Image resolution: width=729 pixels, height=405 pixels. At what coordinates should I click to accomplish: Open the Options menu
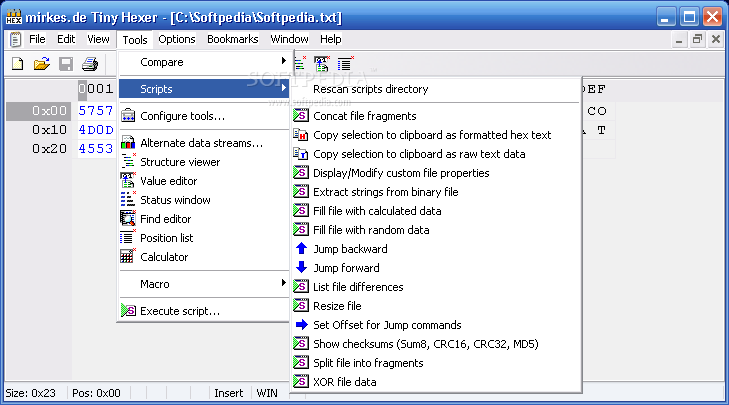[x=177, y=39]
